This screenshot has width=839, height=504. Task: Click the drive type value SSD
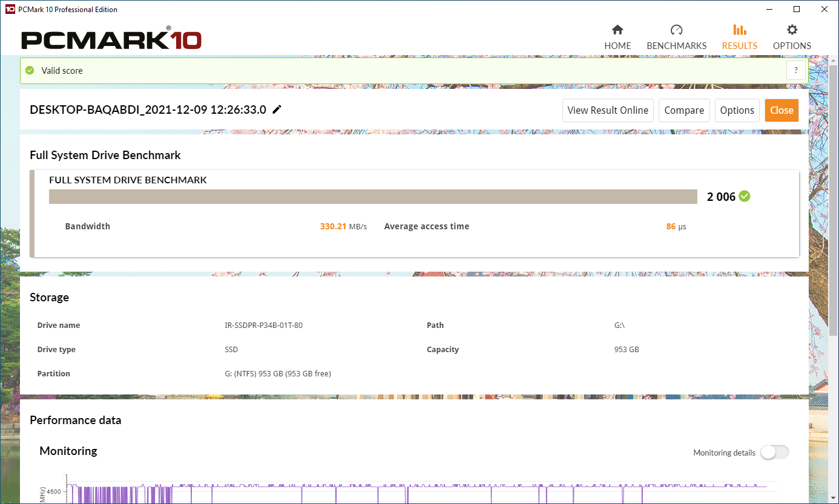(x=231, y=349)
